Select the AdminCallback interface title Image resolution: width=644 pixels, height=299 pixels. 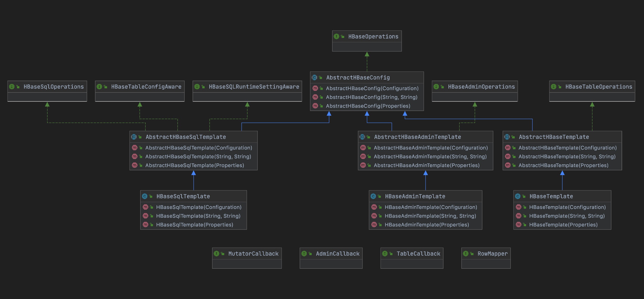coord(337,254)
